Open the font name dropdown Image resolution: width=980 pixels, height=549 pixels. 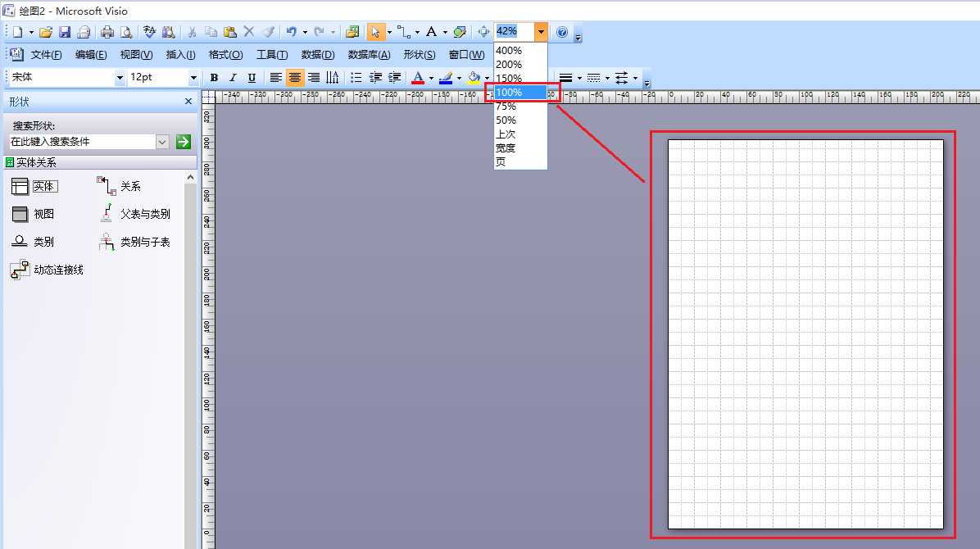120,78
